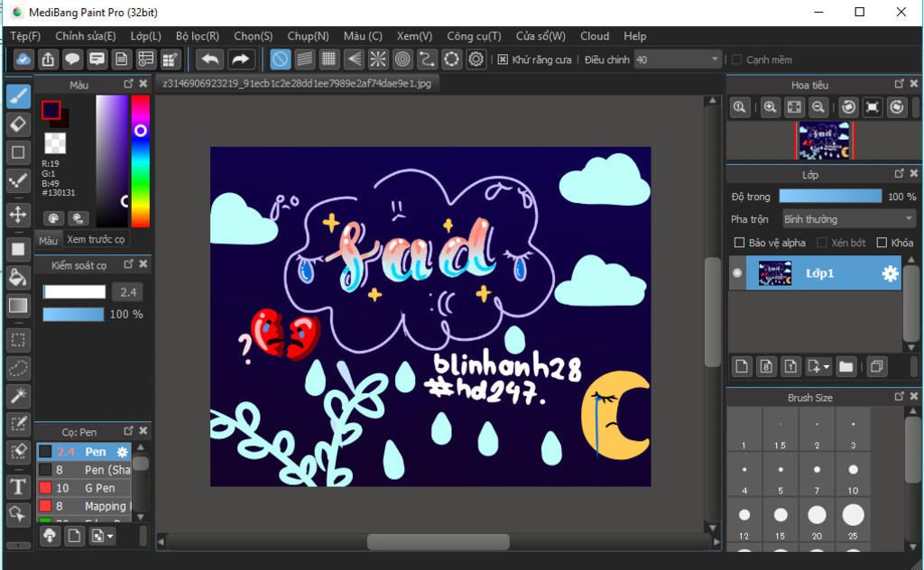Toggle G Pen red square

[45, 488]
